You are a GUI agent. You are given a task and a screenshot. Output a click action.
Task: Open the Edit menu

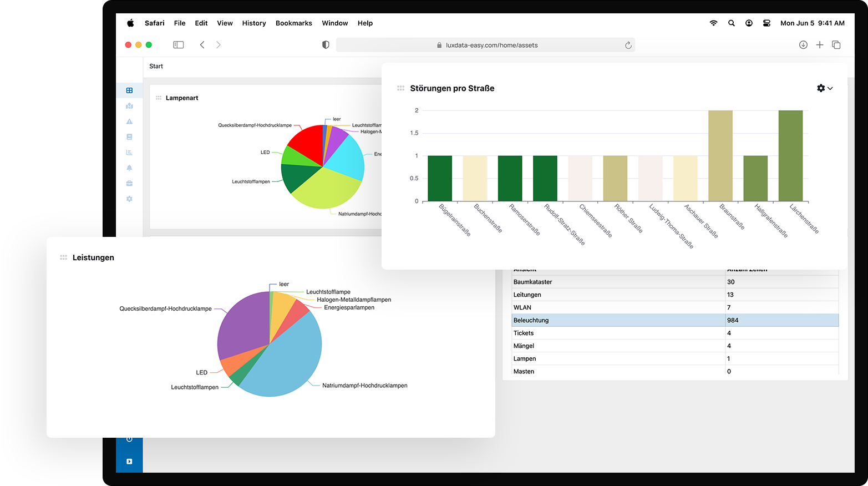201,23
